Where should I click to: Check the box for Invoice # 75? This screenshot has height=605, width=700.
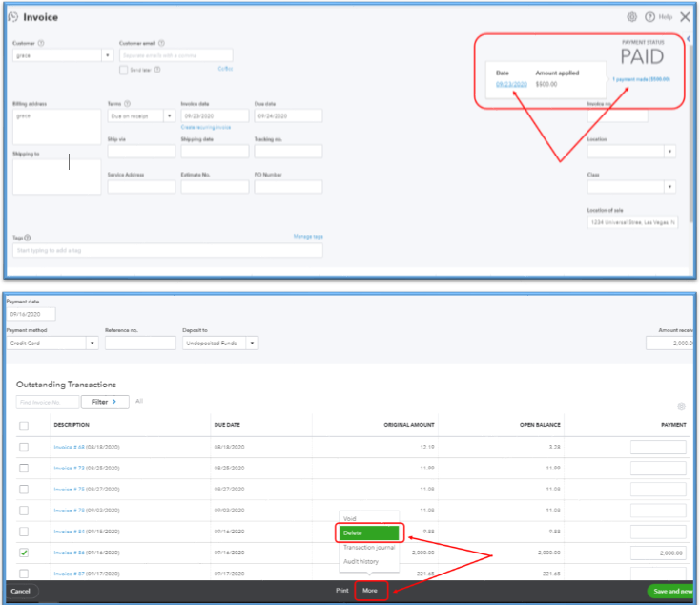click(24, 489)
